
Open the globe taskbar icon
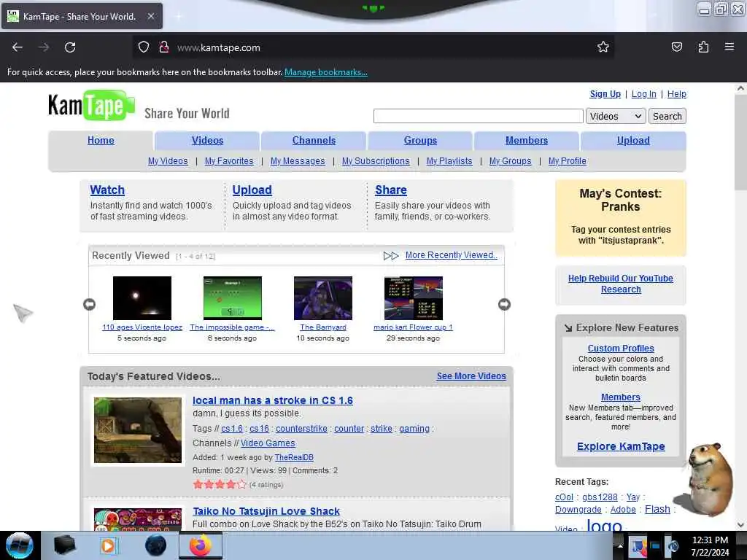[x=155, y=545]
